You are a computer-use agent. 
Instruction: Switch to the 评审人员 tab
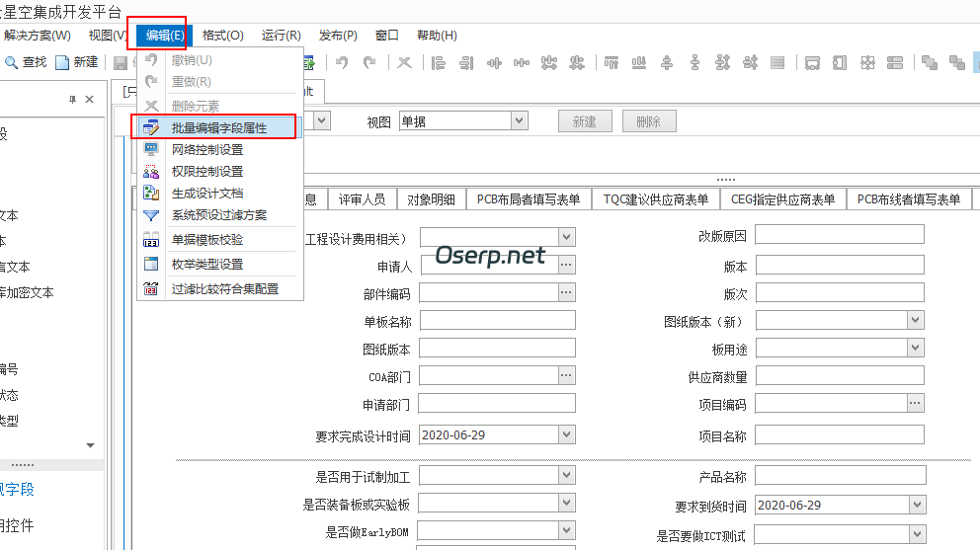(362, 199)
